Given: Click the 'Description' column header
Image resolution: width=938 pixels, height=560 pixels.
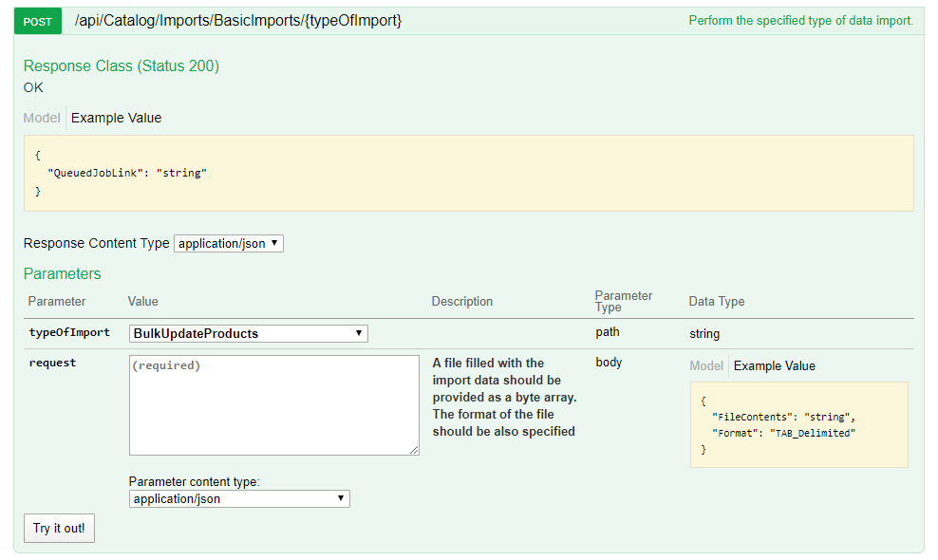Looking at the screenshot, I should coord(462,302).
